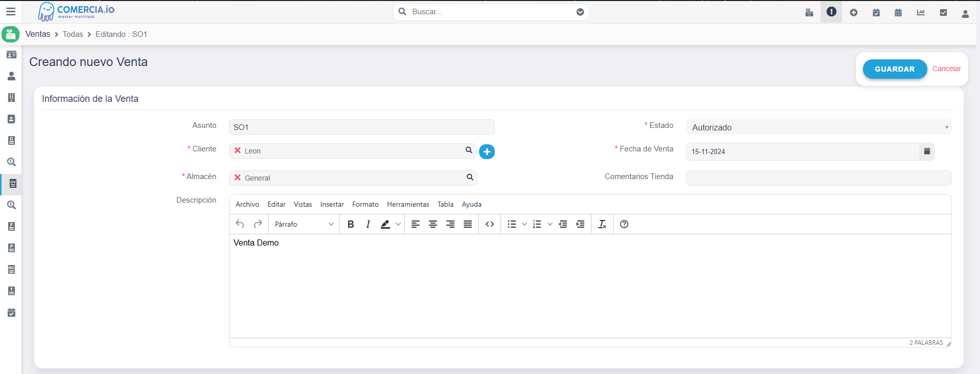Viewport: 980px width, 374px height.
Task: Open the hamburger menu at top left
Action: pyautogui.click(x=10, y=11)
